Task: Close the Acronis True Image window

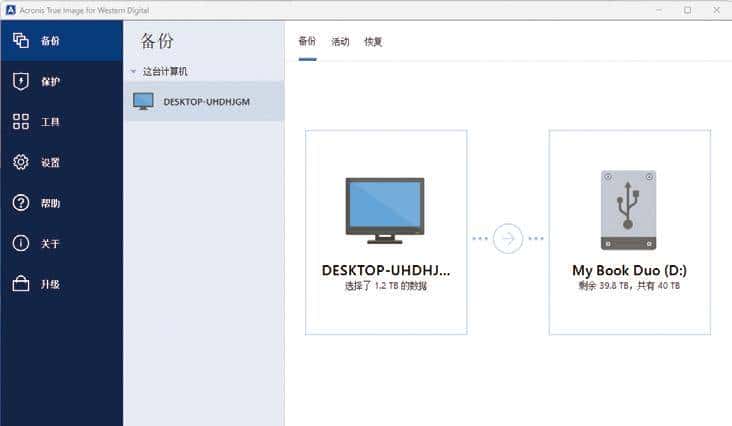Action: tap(717, 10)
